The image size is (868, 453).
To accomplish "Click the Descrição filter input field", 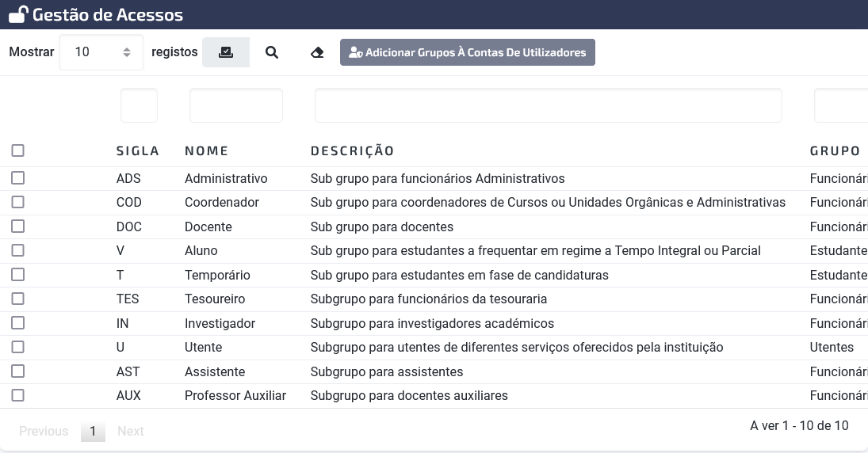I will [549, 105].
